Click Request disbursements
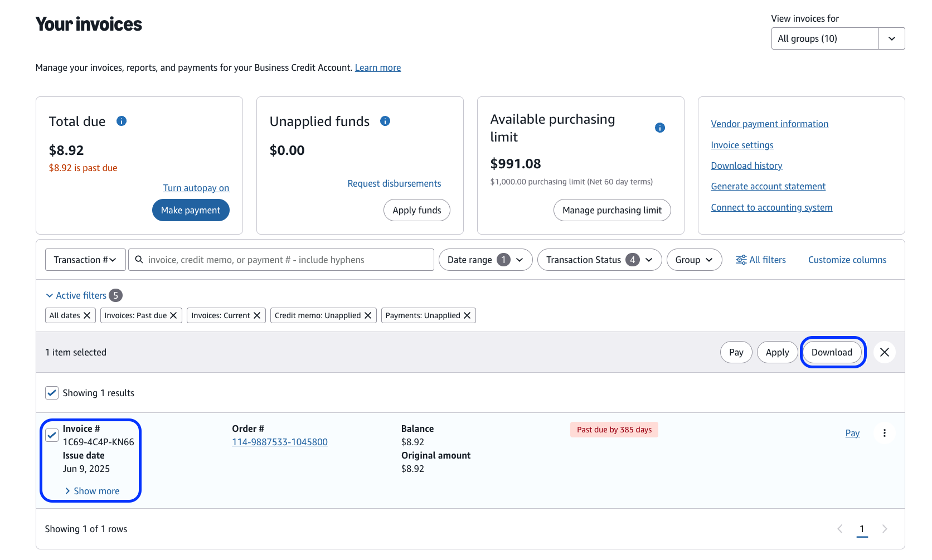The width and height of the screenshot is (932, 560). 394,183
